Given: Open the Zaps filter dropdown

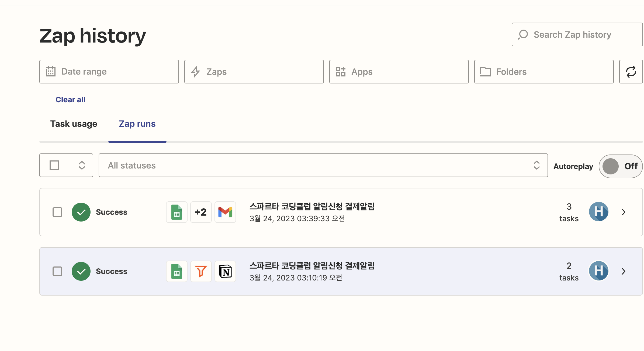Looking at the screenshot, I should [254, 72].
